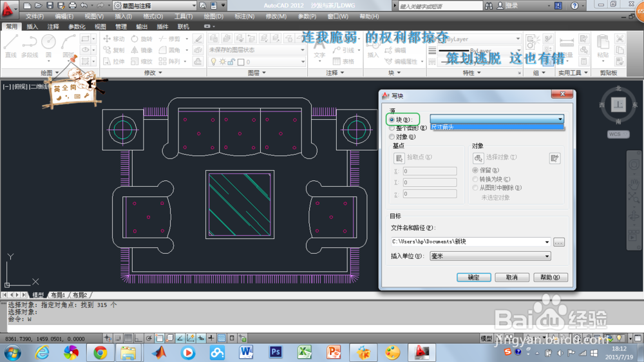Click the Help (帮助) button in dialog
This screenshot has width=644, height=362.
pyautogui.click(x=551, y=278)
